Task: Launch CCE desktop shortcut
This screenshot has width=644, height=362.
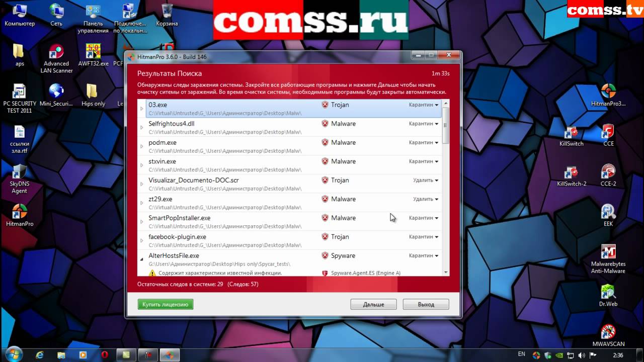Action: tap(608, 135)
